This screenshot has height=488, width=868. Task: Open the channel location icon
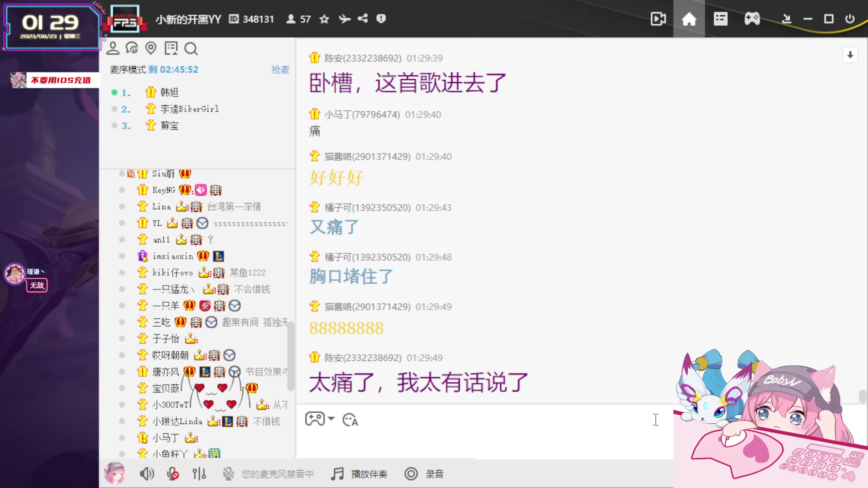(x=151, y=48)
